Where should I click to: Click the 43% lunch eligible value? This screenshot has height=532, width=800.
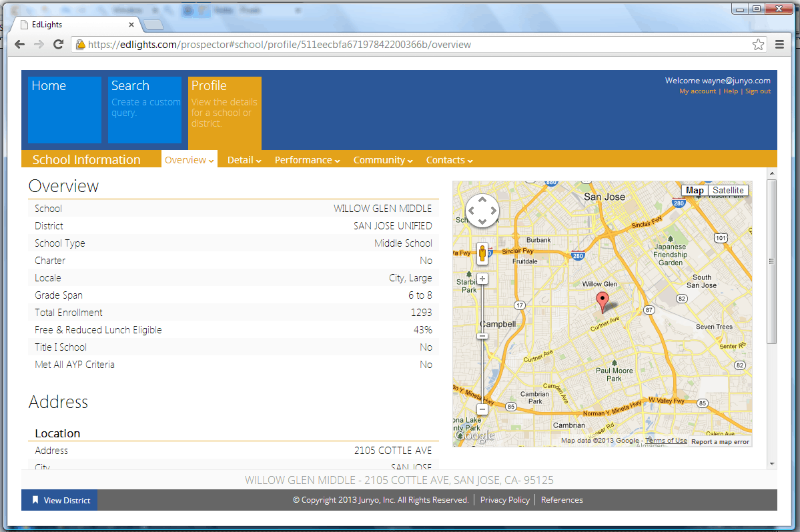(x=422, y=330)
